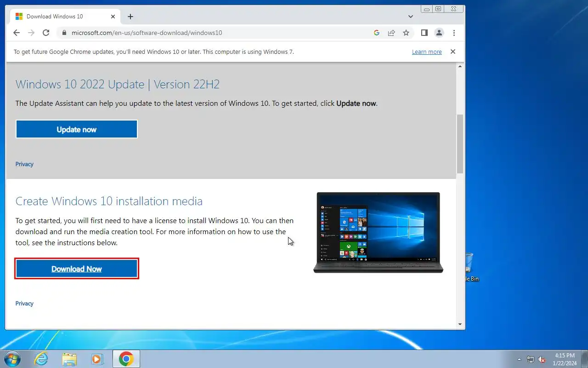Open a new tab with plus button
The image size is (588, 368).
pos(130,17)
